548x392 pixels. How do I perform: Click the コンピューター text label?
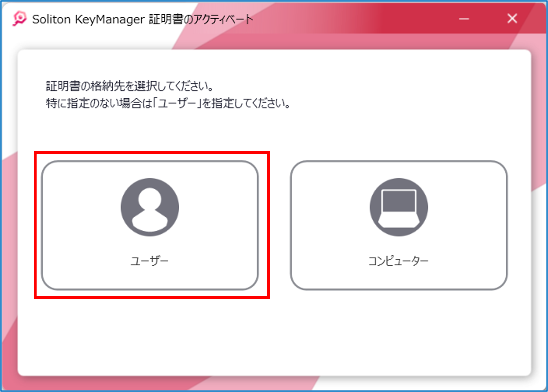point(398,261)
